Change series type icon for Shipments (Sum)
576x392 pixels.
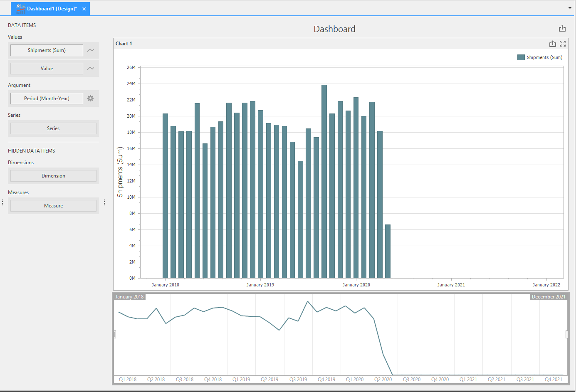pyautogui.click(x=91, y=50)
